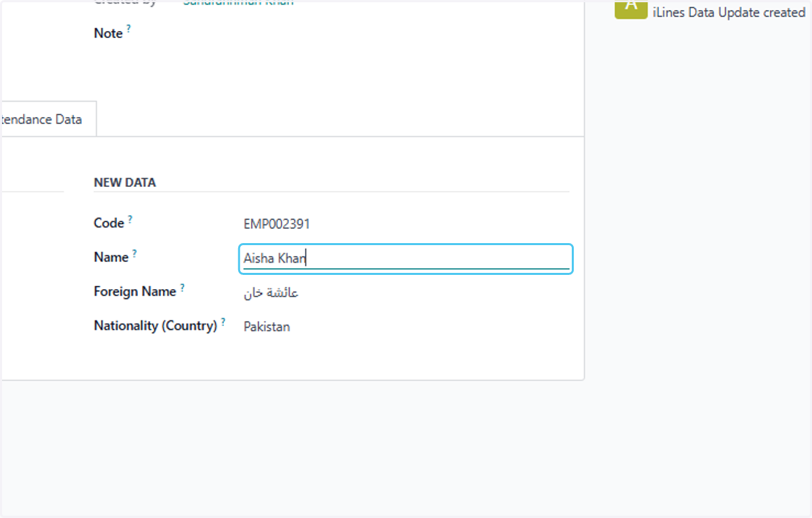Click the Code field label
Screen dimensions: 812x518
coord(109,223)
